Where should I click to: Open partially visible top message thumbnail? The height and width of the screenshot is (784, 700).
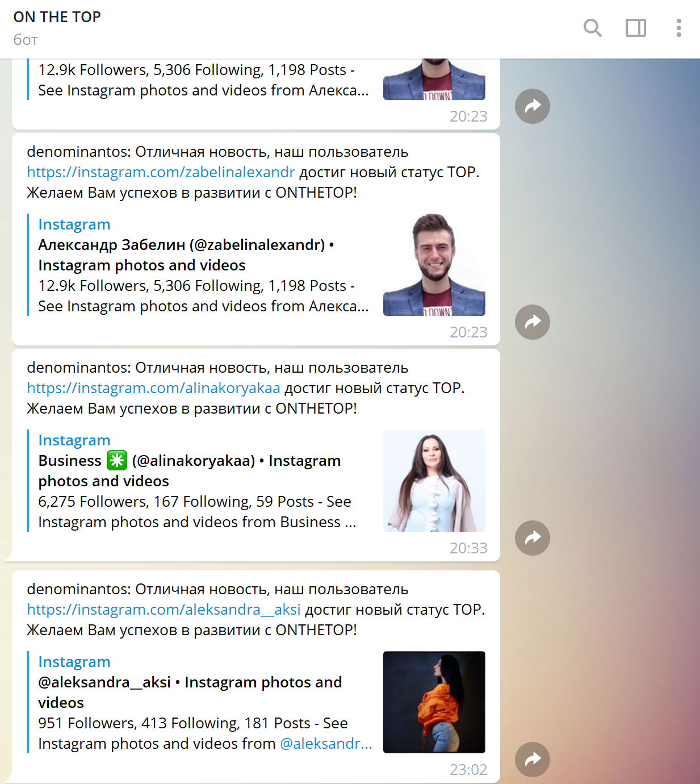[x=434, y=80]
